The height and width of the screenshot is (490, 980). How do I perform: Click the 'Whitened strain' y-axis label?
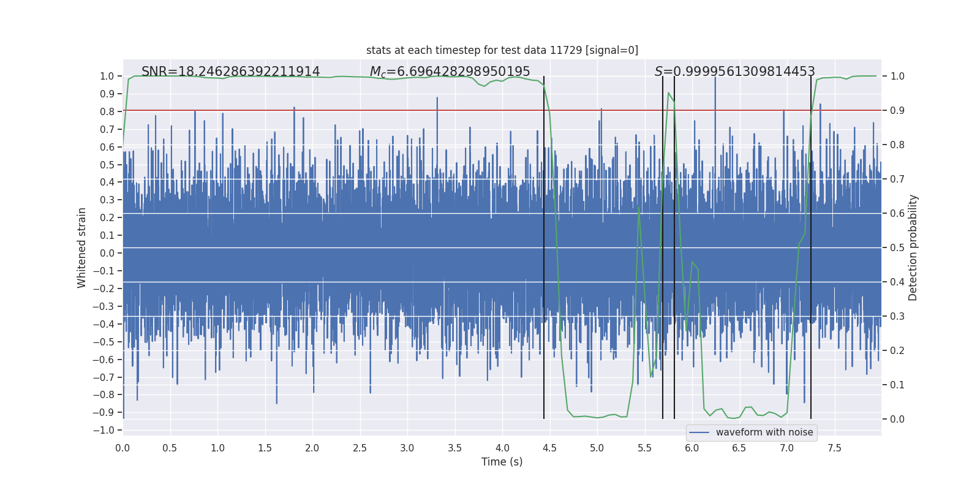tap(82, 248)
